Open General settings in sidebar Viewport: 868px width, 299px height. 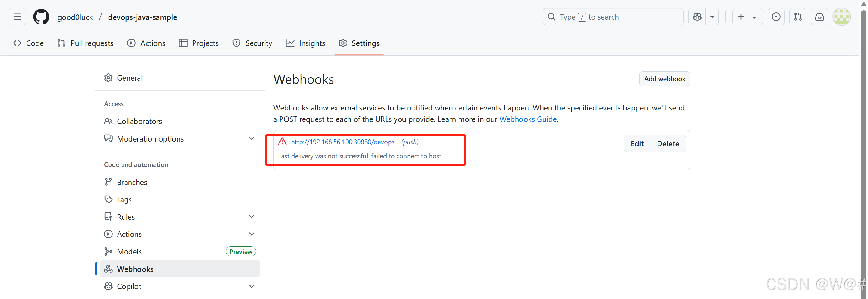point(180,78)
